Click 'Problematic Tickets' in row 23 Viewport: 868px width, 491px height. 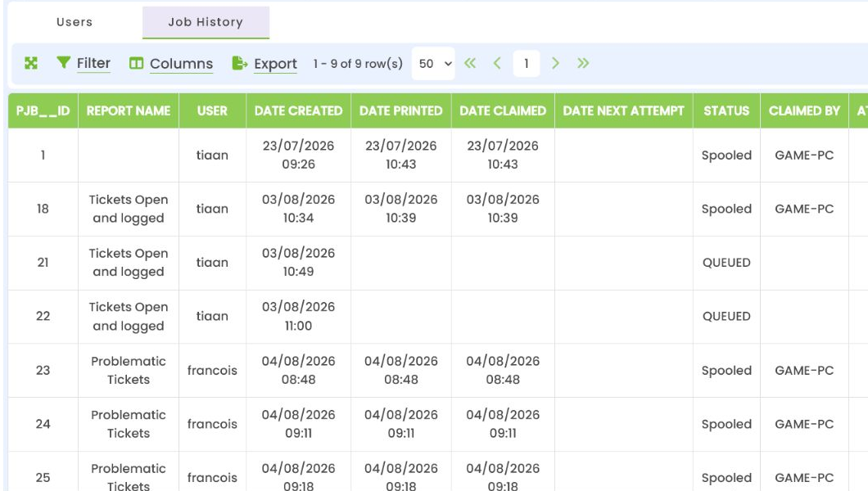(x=129, y=371)
